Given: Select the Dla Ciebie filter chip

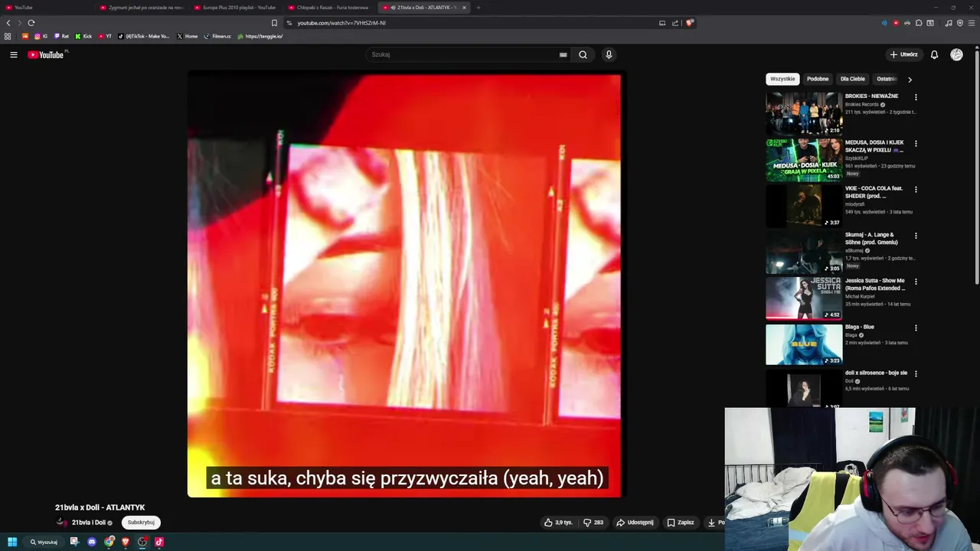Looking at the screenshot, I should pos(853,79).
